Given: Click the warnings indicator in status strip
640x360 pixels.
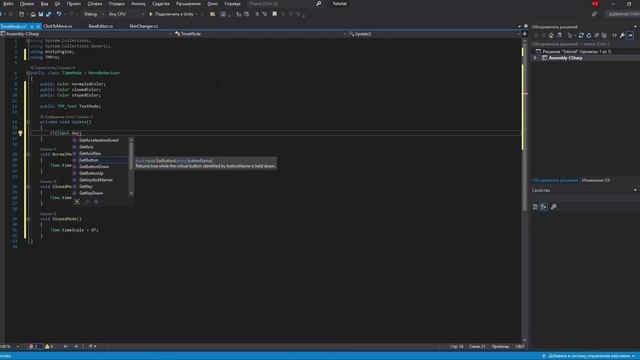Looking at the screenshot, I should pyautogui.click(x=49, y=347).
